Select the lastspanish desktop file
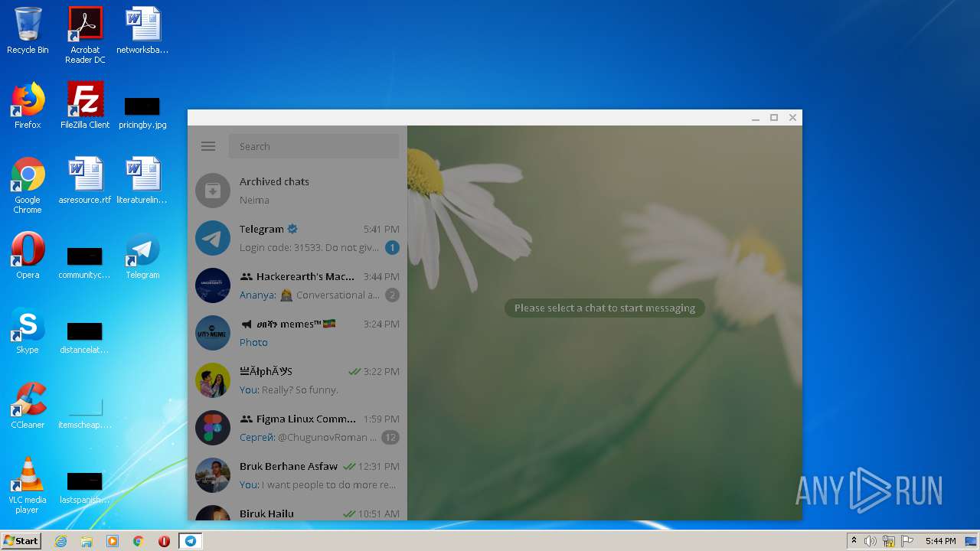Screen dimensions: 980x551 [85, 487]
